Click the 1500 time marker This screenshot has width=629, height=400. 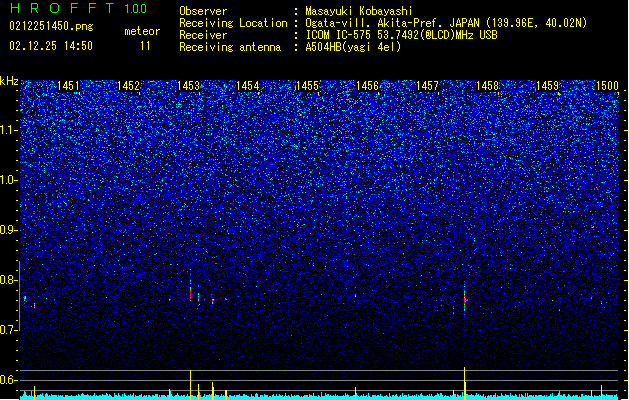pyautogui.click(x=607, y=86)
